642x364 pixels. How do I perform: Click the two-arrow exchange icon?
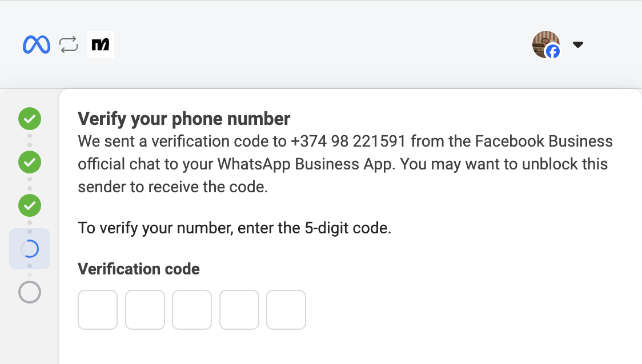tap(69, 45)
